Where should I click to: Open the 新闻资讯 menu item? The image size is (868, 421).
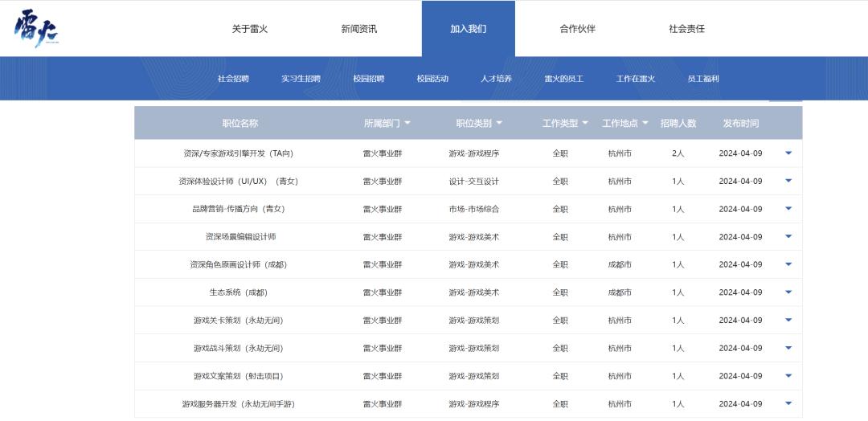click(x=358, y=29)
